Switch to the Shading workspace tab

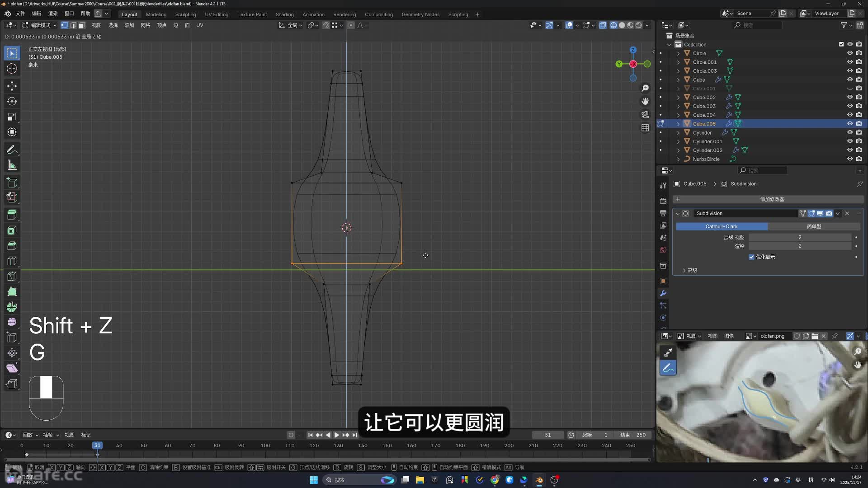click(x=284, y=14)
